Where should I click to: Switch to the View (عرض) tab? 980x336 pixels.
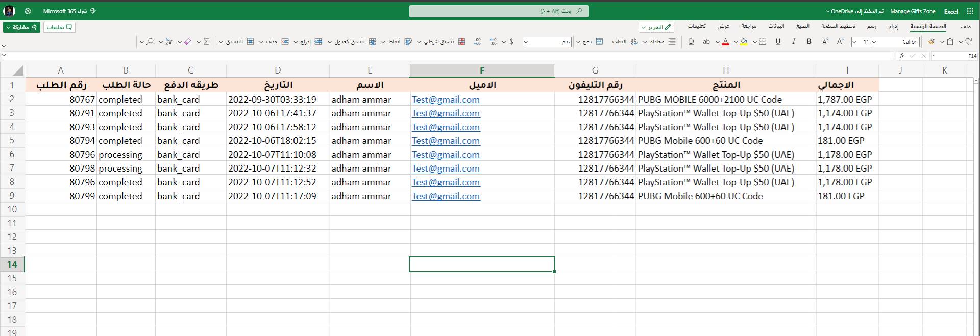click(x=723, y=26)
